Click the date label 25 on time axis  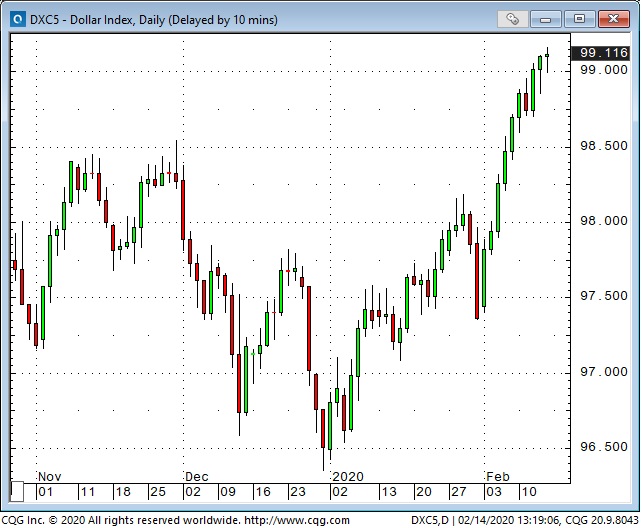click(158, 492)
